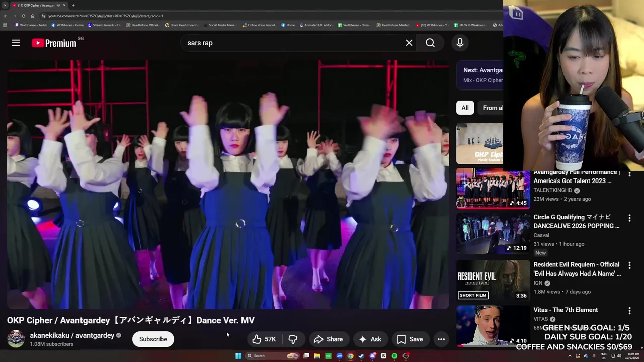Open akanekikaku channel avatar

click(16, 339)
